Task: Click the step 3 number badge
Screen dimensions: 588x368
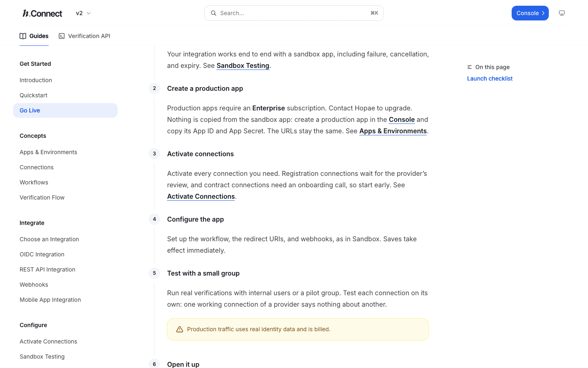Action: click(x=154, y=154)
